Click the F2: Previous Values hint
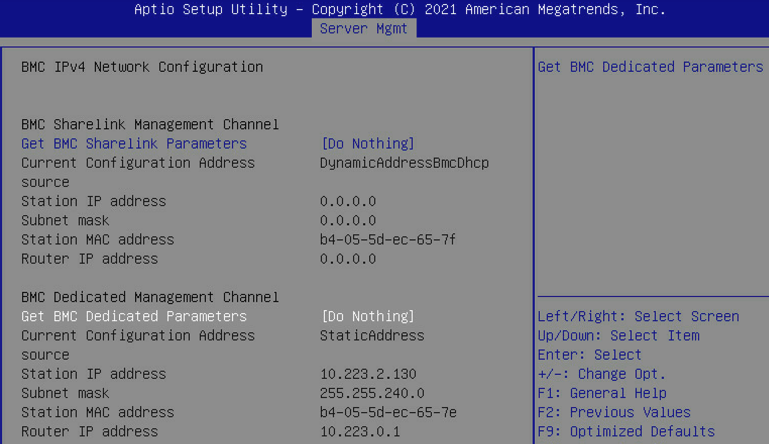 click(x=614, y=412)
